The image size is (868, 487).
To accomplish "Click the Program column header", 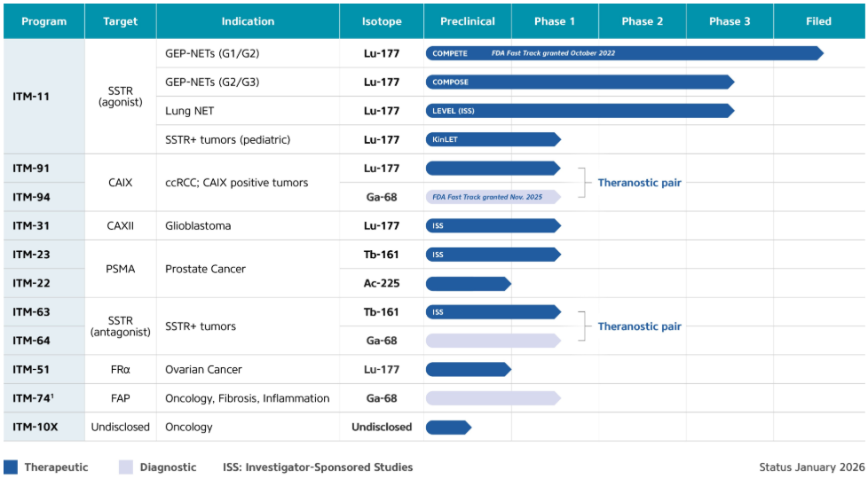I will 43,21.
